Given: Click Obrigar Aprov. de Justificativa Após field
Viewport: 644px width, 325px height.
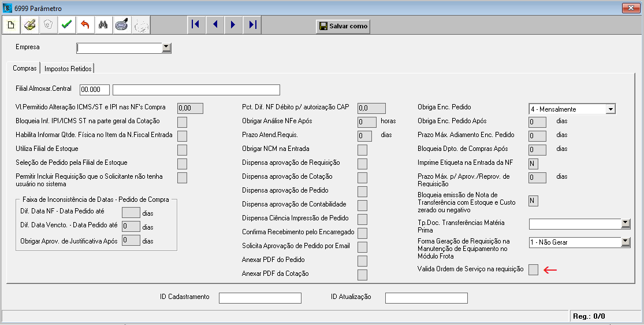Looking at the screenshot, I should point(131,240).
